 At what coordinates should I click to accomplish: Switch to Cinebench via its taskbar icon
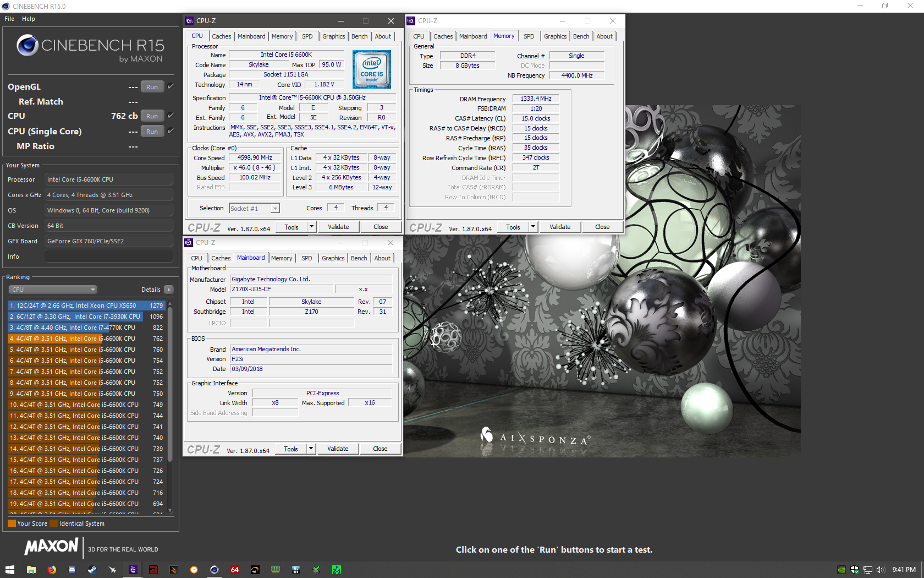click(215, 570)
